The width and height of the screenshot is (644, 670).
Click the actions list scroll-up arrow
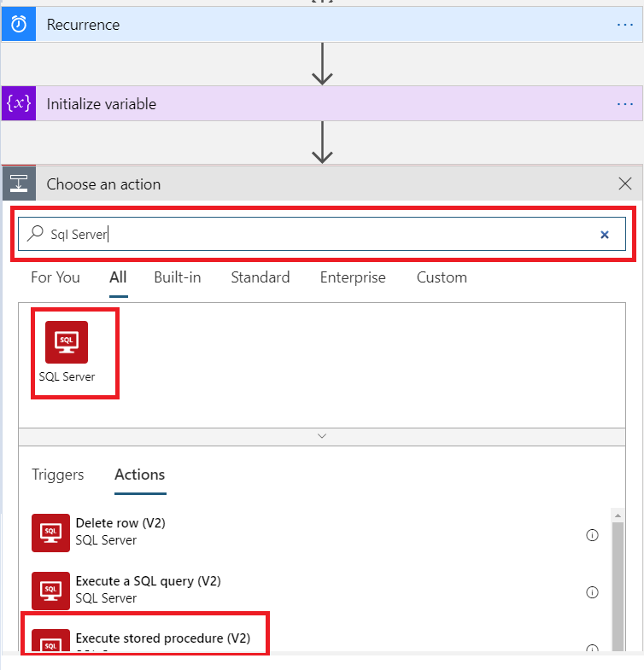tap(618, 516)
